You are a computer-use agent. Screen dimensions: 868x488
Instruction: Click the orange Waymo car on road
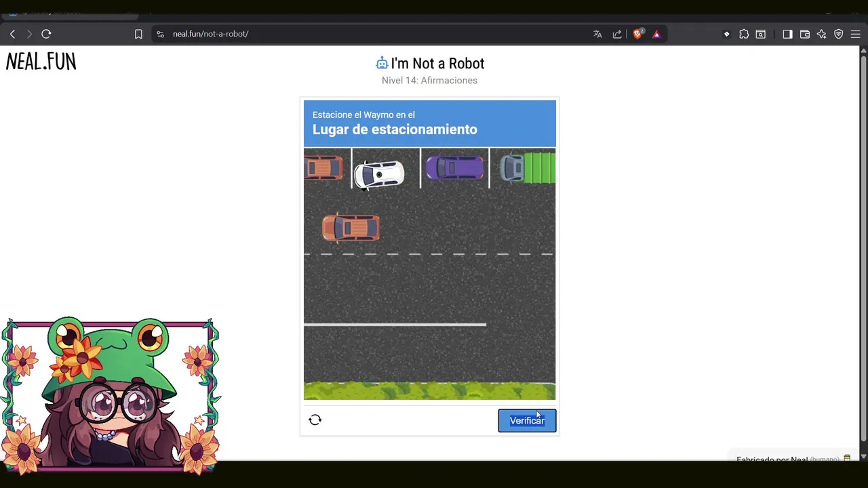tap(351, 228)
